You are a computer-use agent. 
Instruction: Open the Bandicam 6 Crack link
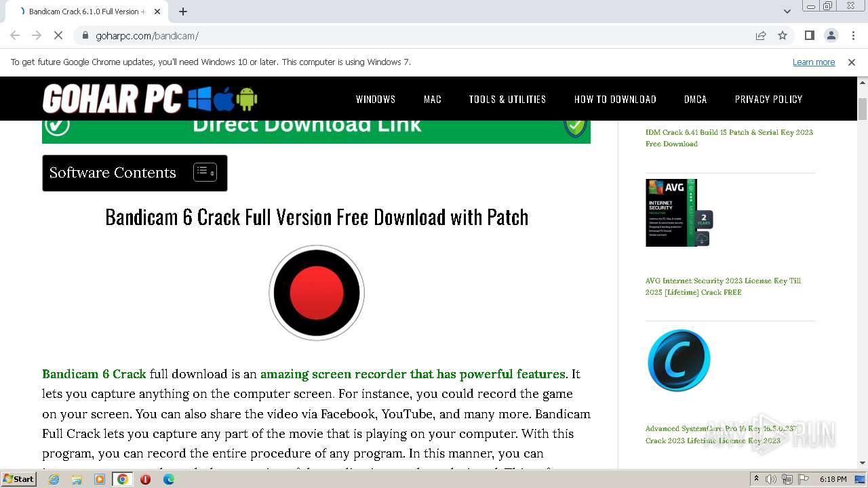[94, 374]
